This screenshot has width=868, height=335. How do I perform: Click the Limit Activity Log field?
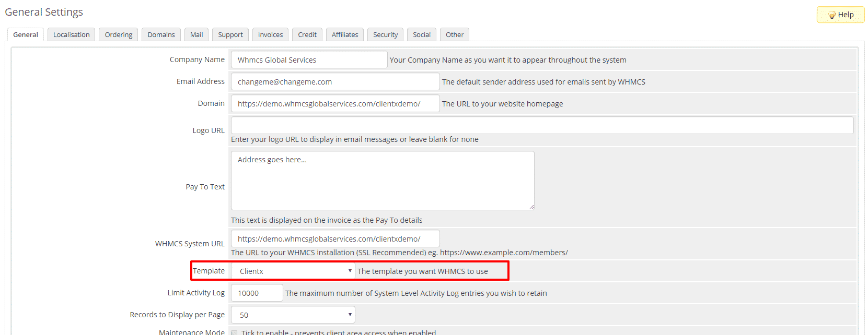click(x=257, y=293)
